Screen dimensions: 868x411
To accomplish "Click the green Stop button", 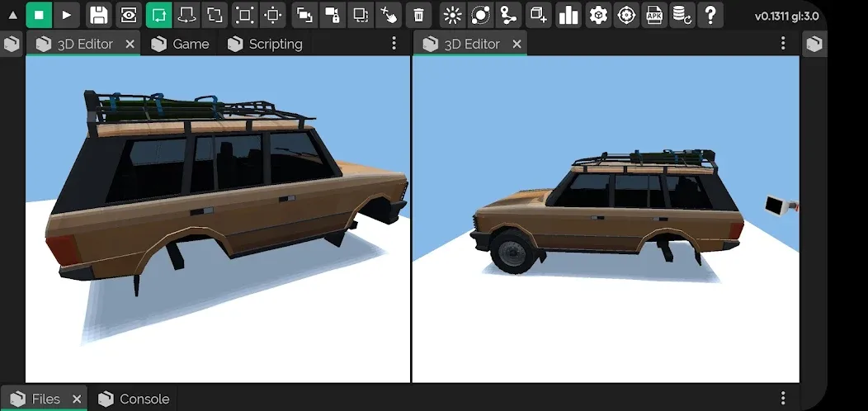I will click(39, 15).
